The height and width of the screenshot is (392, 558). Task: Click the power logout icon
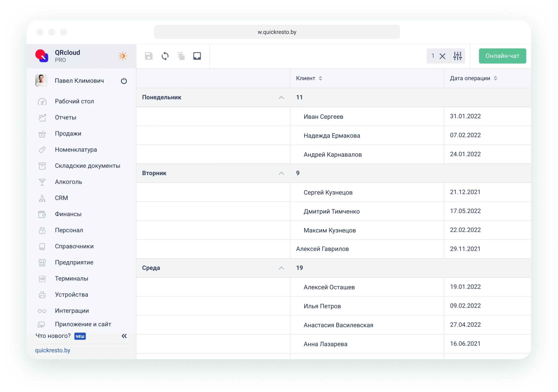click(x=124, y=81)
